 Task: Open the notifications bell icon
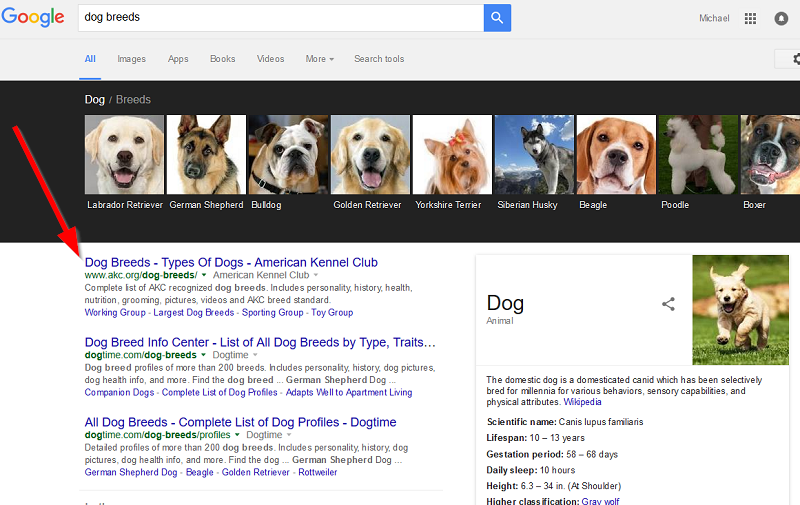tap(781, 18)
